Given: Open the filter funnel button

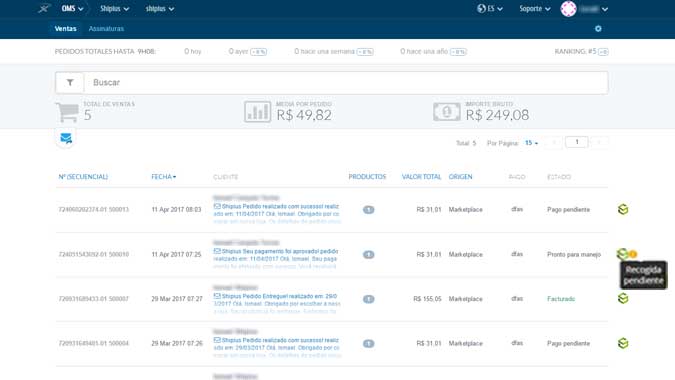Looking at the screenshot, I should (x=70, y=82).
